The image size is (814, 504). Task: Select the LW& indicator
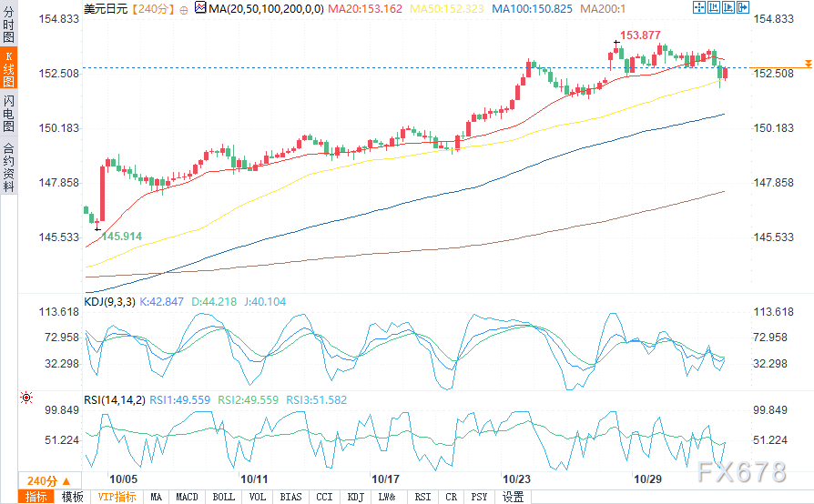(387, 497)
